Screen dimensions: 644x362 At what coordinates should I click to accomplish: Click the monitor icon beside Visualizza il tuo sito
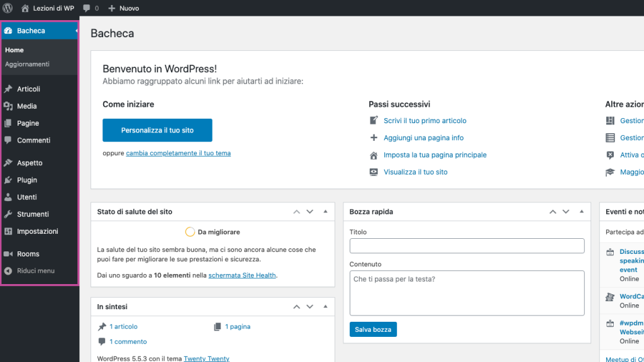click(x=374, y=172)
